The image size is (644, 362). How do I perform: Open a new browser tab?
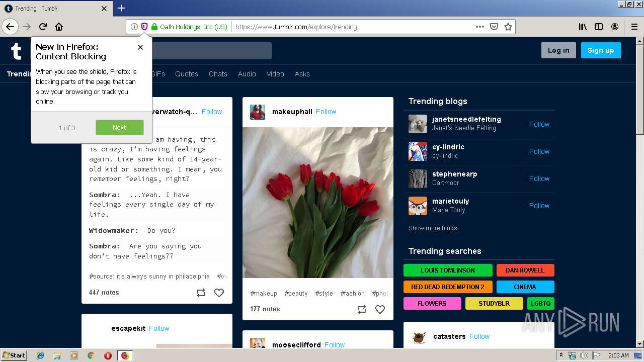(121, 8)
